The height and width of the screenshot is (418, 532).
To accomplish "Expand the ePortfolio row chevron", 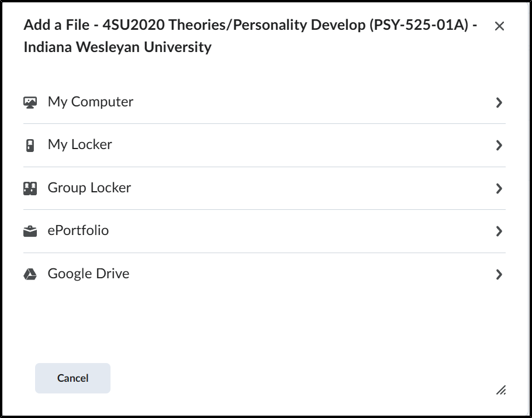I will [499, 230].
